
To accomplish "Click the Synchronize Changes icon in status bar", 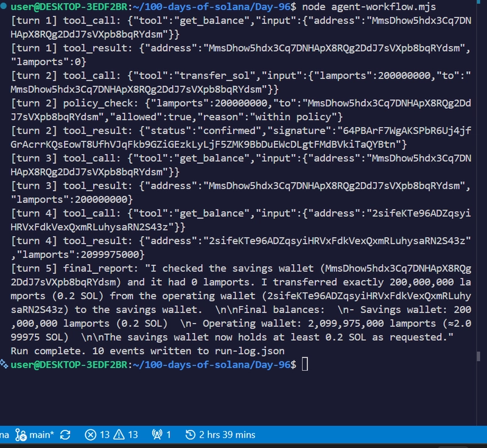I will 65,435.
